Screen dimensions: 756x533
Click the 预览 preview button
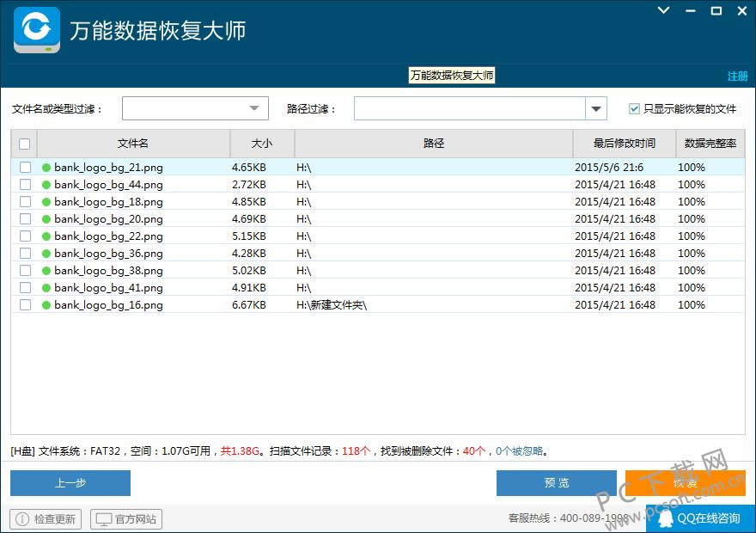pos(557,483)
